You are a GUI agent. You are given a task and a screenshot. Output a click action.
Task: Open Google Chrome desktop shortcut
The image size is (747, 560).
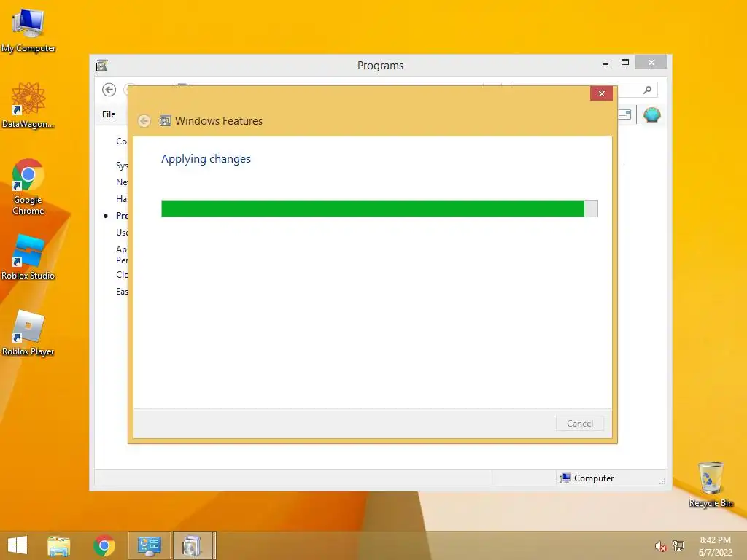click(28, 187)
